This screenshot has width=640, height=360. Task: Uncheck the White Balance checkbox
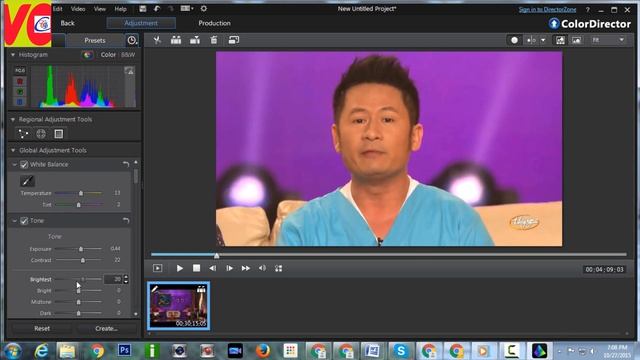24,164
